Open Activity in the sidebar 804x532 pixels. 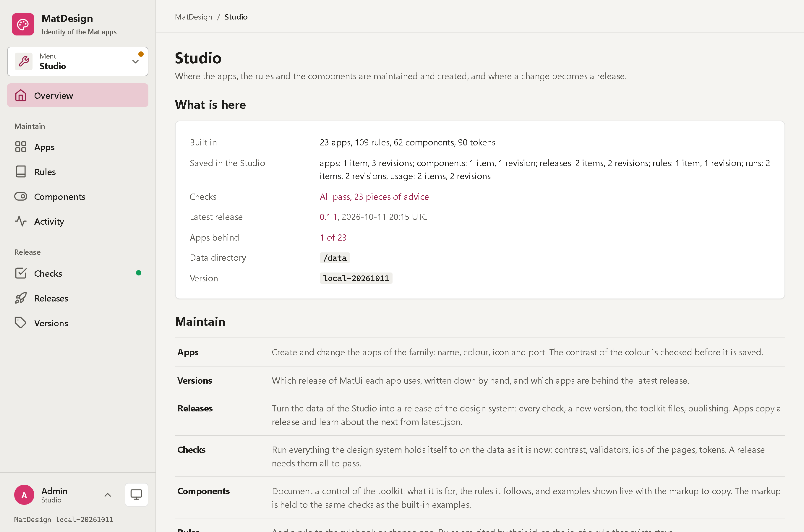pos(78,221)
